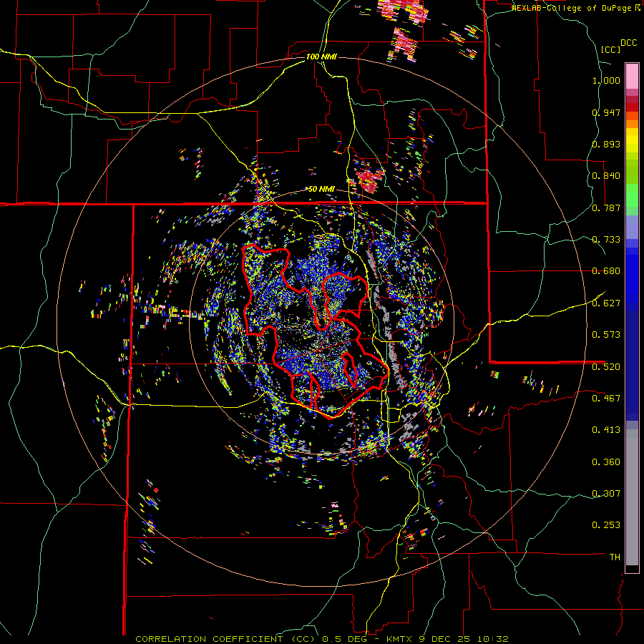
Task: Pick the pink swatch at top of color bar
Action: click(x=632, y=76)
